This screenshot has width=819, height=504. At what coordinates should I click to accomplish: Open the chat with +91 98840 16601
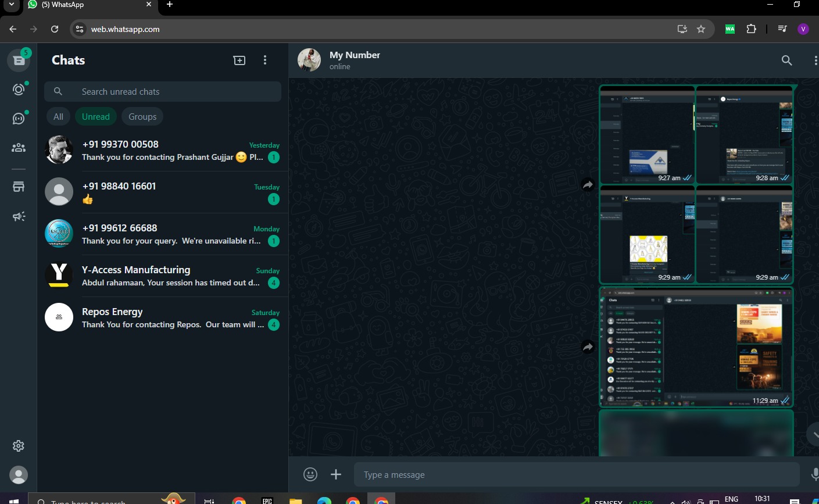(x=163, y=192)
